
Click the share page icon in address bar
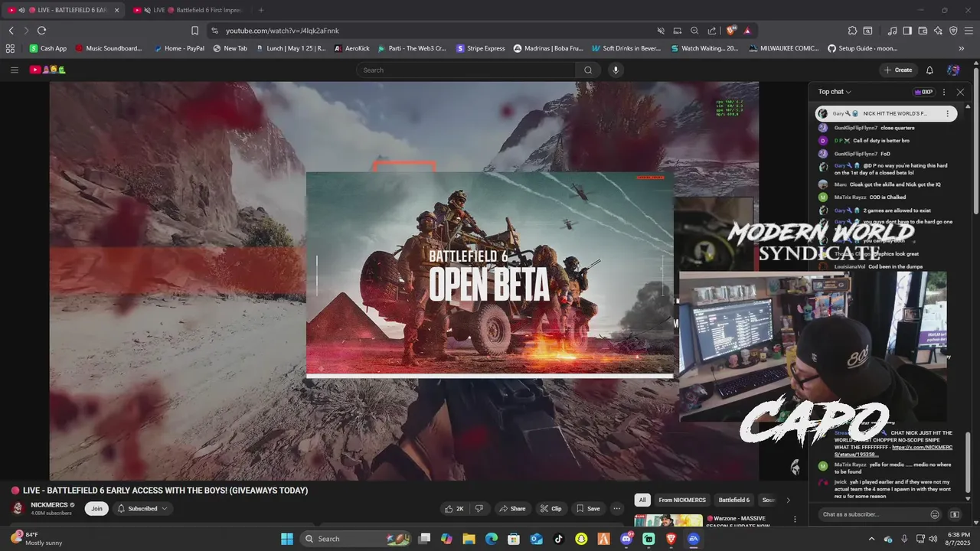(712, 31)
